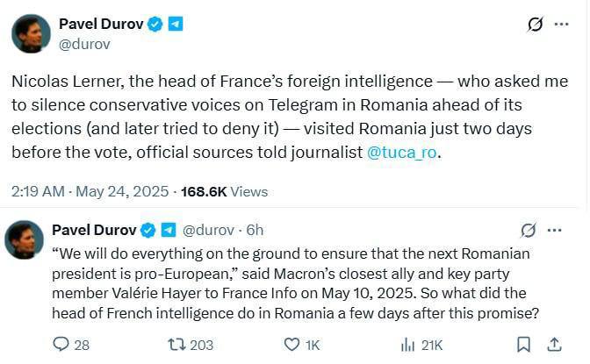Viewport: 590px width, 364px height.
Task: Open more options menu on reply tweet
Action: (x=555, y=231)
